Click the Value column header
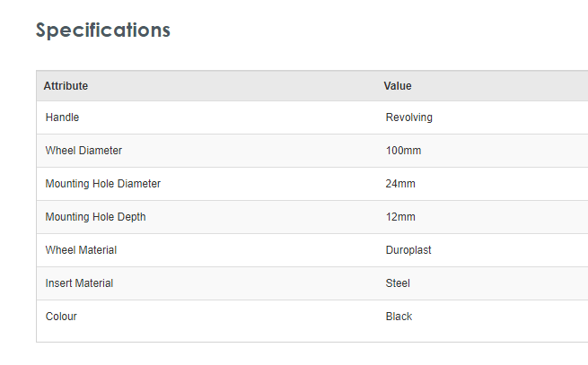588x365 pixels. [x=398, y=86]
